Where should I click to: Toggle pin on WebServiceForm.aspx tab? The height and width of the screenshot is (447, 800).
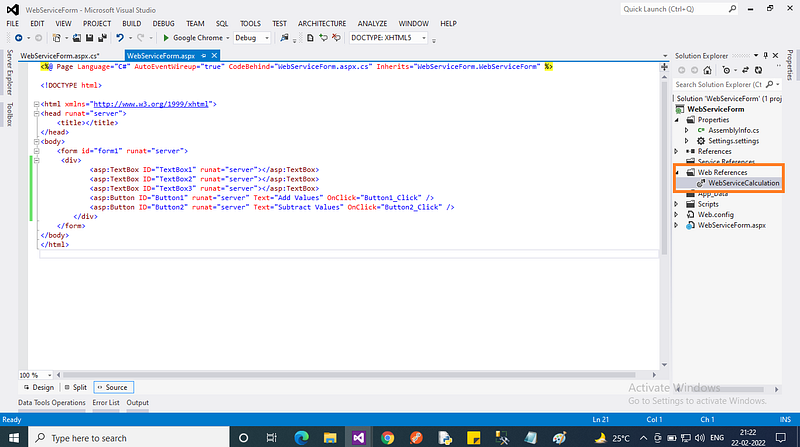tap(204, 56)
